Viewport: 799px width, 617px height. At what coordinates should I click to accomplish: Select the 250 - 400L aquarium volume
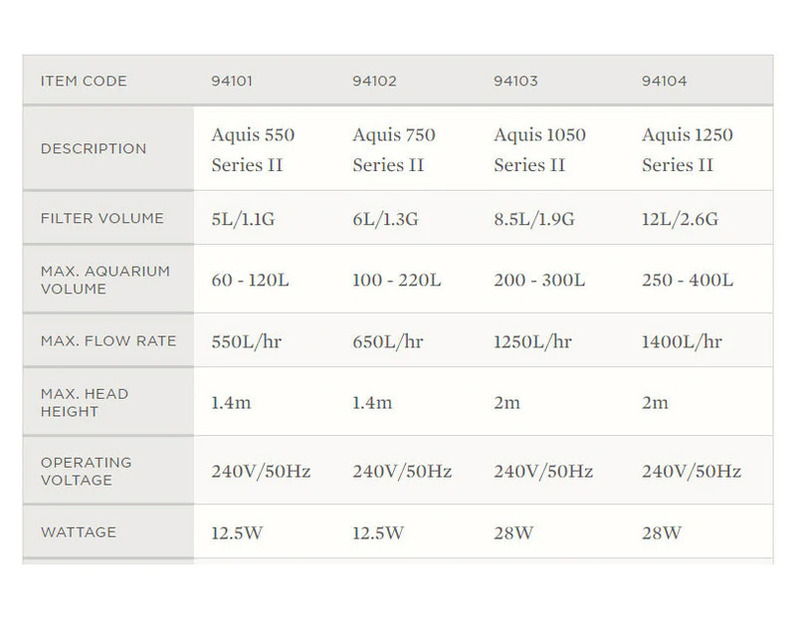[687, 281]
